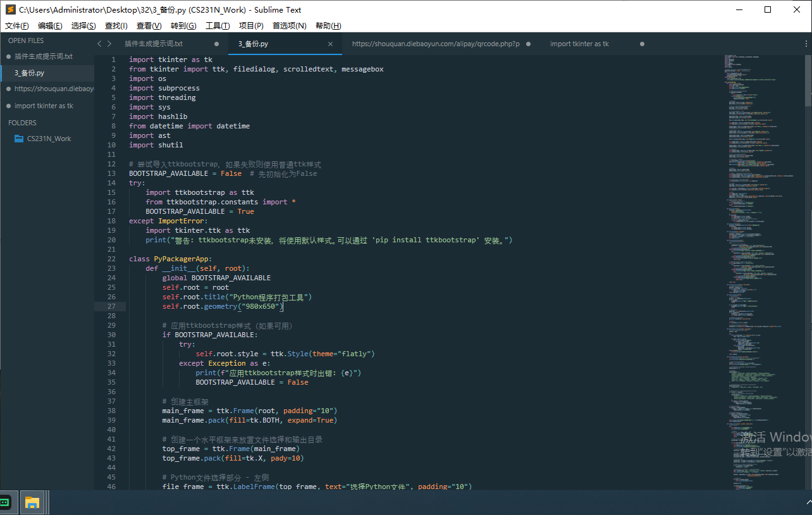Go to the previous tab using left arrow
Image resolution: width=812 pixels, height=515 pixels.
click(99, 44)
